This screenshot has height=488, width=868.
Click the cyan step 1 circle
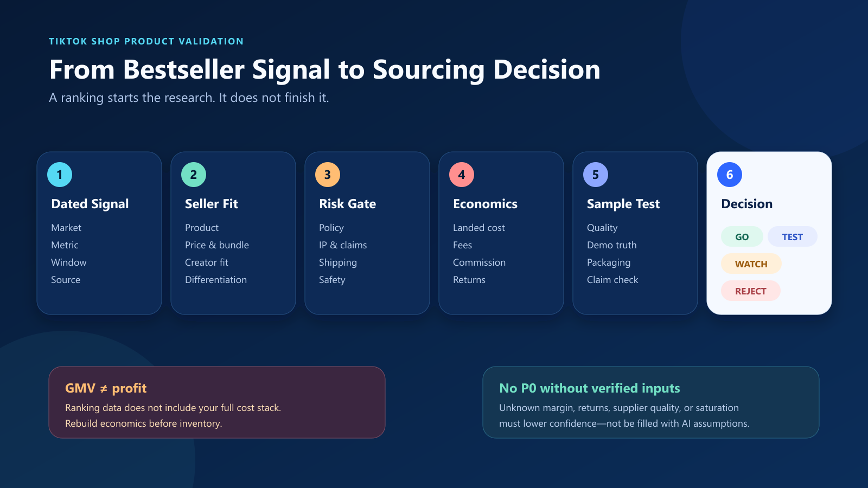(60, 175)
